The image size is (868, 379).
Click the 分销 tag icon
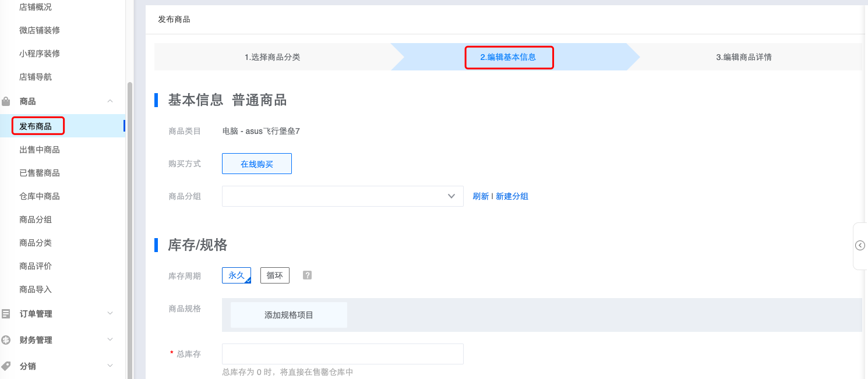(6, 366)
